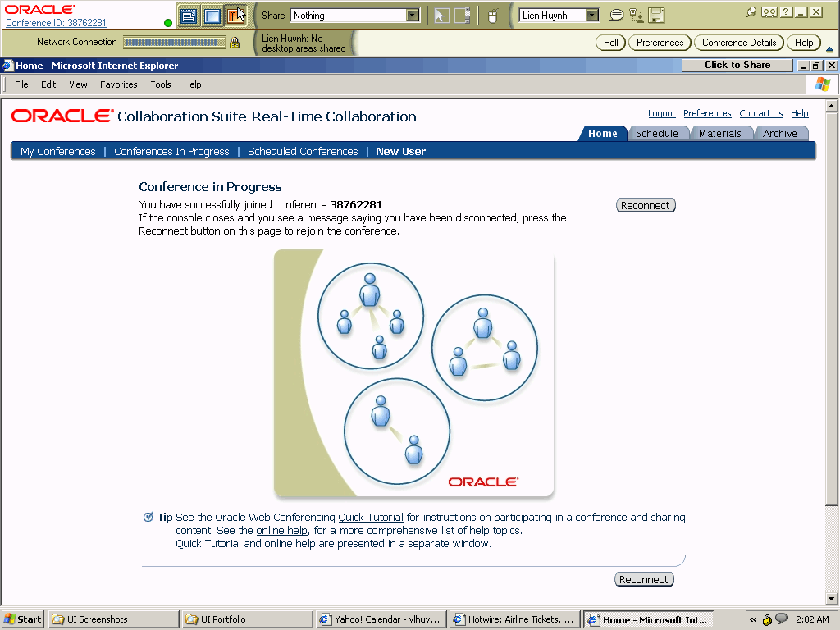Viewport: 840px width, 630px height.
Task: Click the shared region scroll tool icon
Action: tap(463, 16)
